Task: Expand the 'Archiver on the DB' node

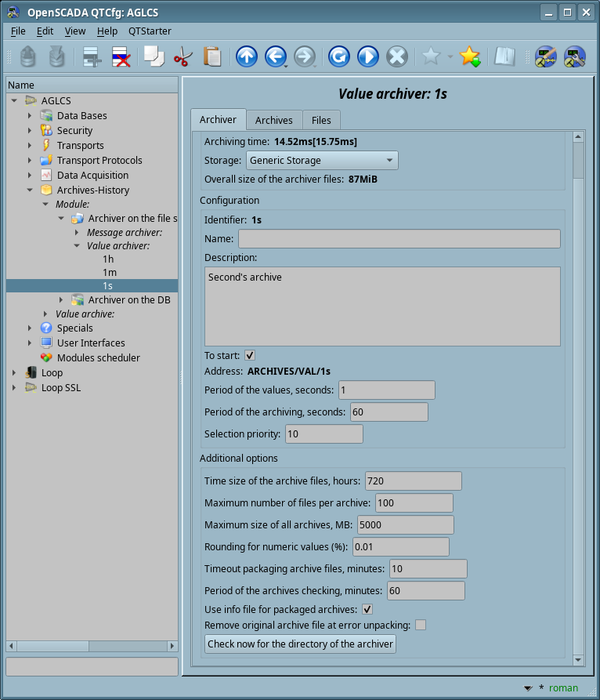Action: tap(61, 299)
